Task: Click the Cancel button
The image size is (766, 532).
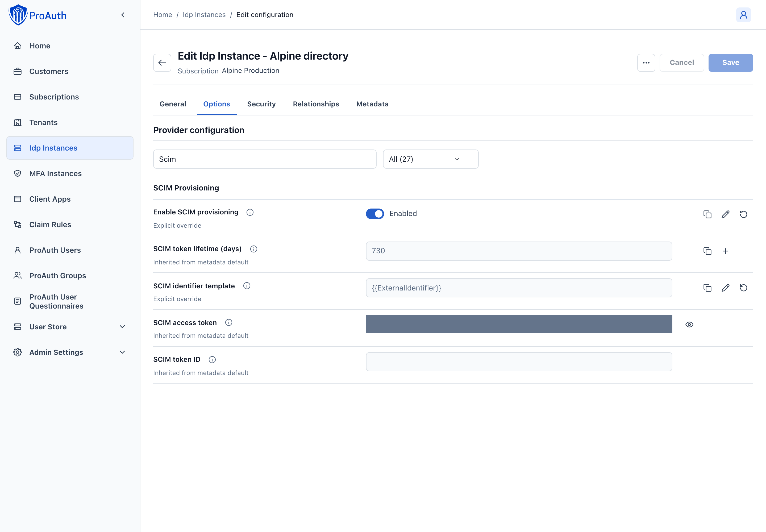Action: [682, 63]
